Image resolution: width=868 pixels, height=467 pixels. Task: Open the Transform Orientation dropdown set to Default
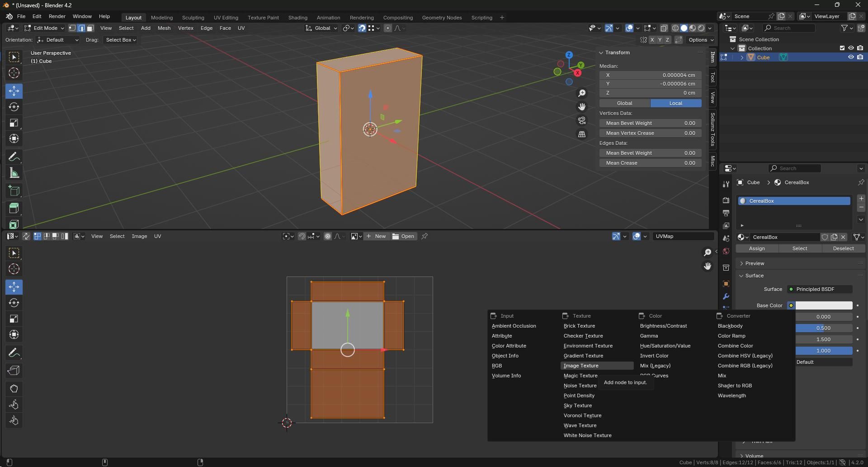coord(57,40)
